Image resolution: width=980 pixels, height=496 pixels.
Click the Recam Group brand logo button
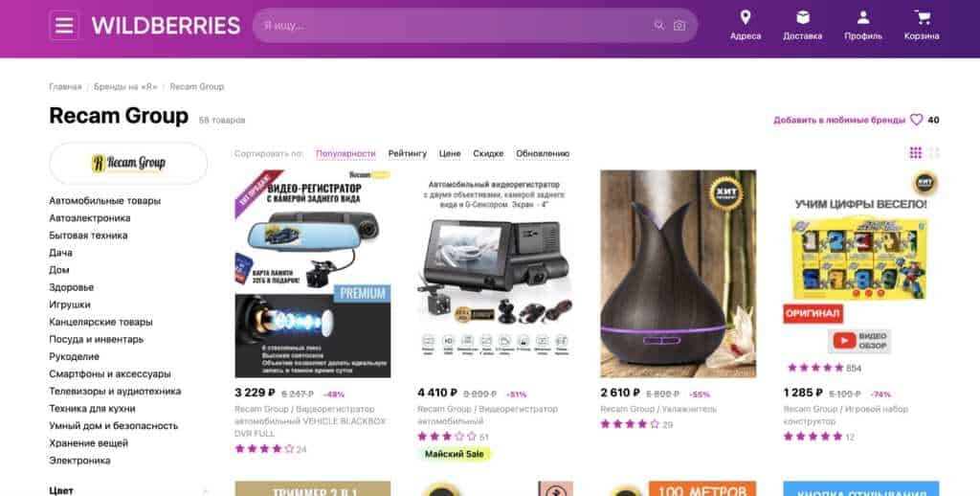pos(128,163)
